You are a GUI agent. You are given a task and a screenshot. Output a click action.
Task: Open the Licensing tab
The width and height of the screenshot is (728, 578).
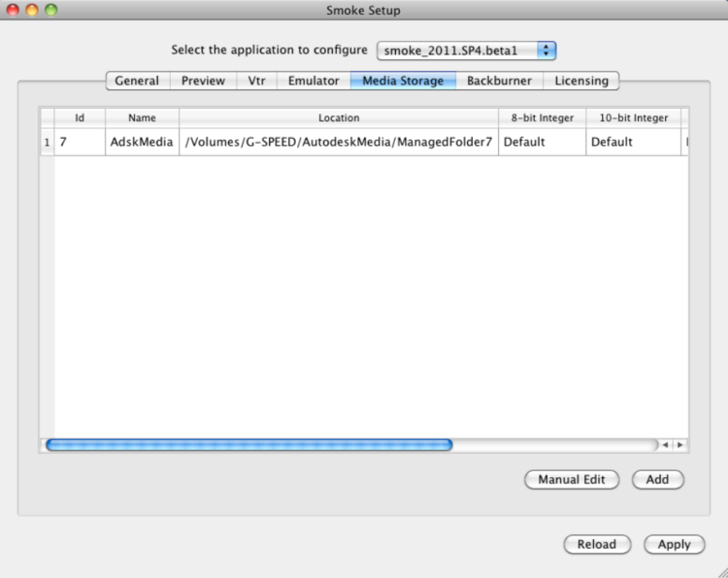[581, 81]
